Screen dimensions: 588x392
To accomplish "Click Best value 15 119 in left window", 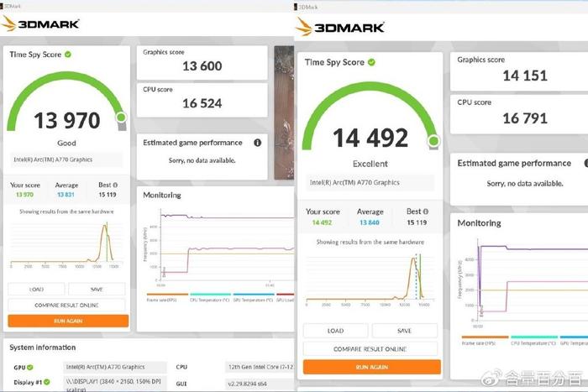I will 108,195.
